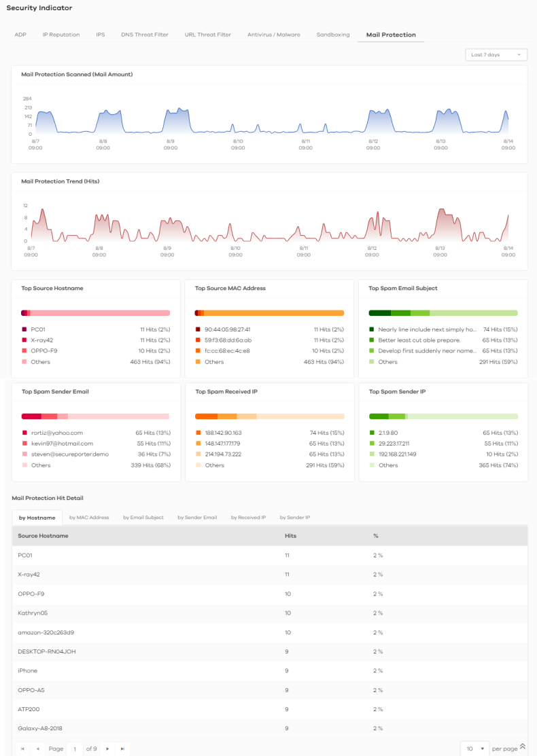The height and width of the screenshot is (756, 537).
Task: Show hit detail by Email Subject
Action: pos(143,518)
